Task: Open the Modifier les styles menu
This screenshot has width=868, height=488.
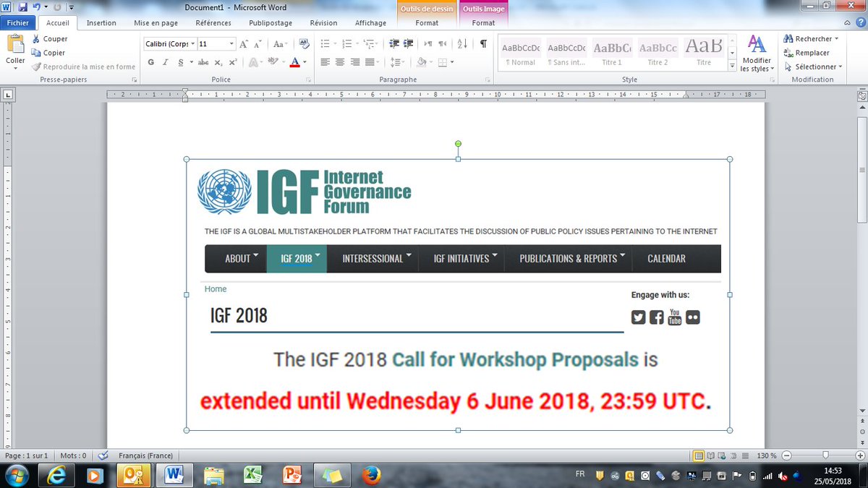Action: click(757, 53)
